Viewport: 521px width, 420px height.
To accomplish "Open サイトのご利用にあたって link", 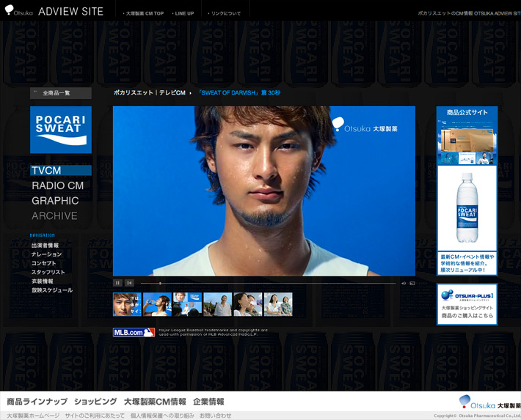I will 95,416.
